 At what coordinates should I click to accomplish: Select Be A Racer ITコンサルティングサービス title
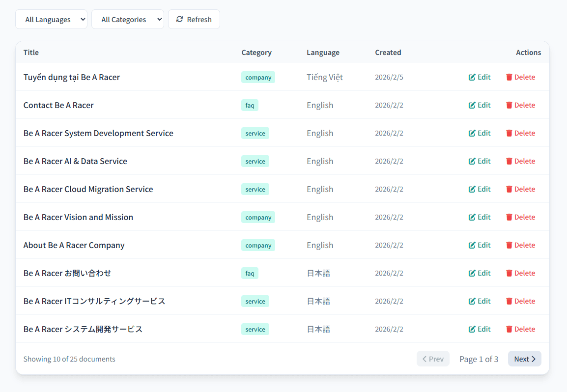(x=94, y=301)
